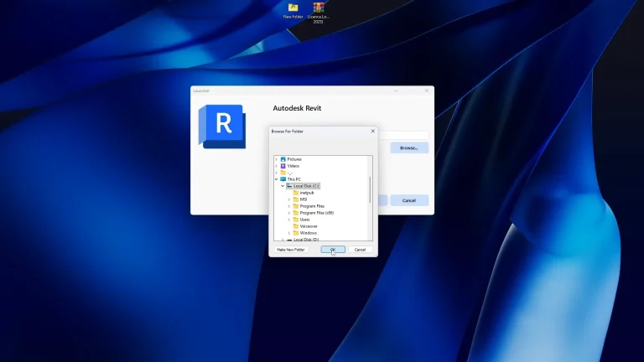The height and width of the screenshot is (362, 644).
Task: Choose the Program Files folder
Action: (x=312, y=206)
